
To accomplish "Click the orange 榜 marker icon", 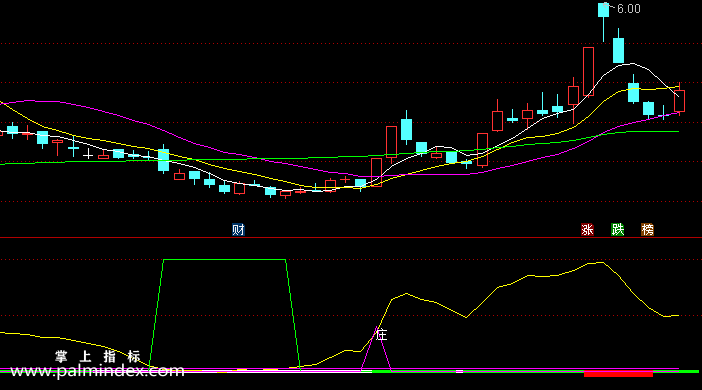I will pos(647,230).
